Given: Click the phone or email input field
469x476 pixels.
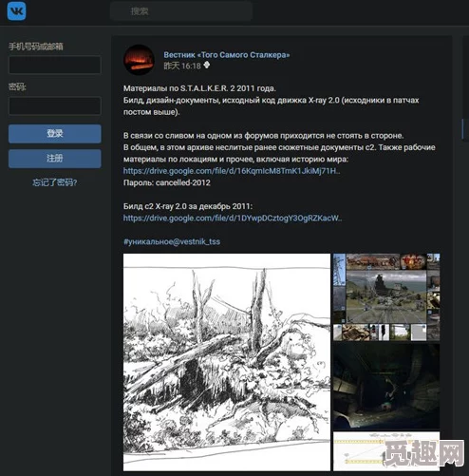Looking at the screenshot, I should [55, 65].
